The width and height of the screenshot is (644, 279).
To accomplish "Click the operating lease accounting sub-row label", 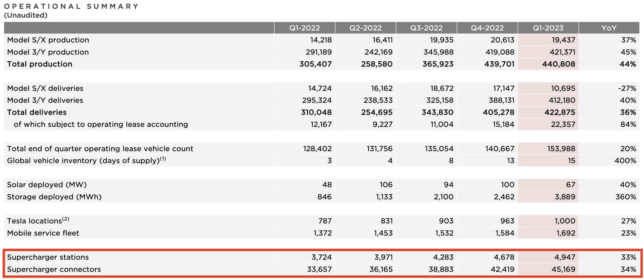I will 101,124.
